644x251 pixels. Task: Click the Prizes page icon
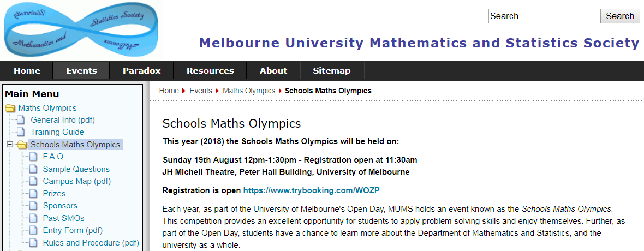point(33,194)
